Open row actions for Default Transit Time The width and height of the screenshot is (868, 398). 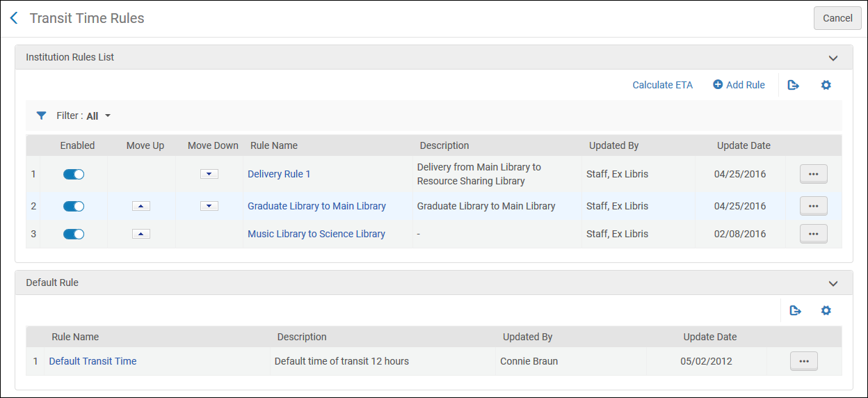point(803,361)
